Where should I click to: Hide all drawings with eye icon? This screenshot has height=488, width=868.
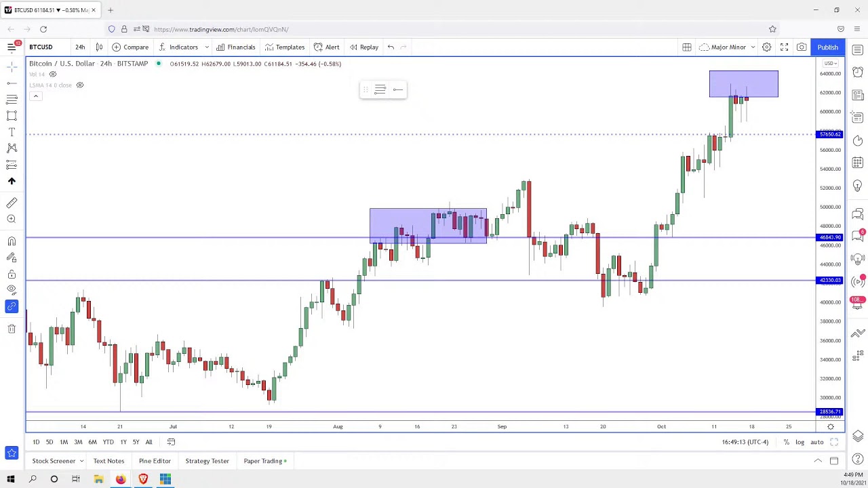click(x=12, y=290)
